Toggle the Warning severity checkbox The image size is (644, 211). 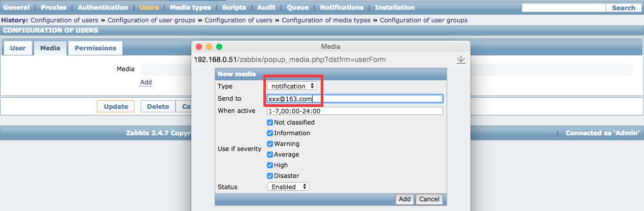point(270,144)
